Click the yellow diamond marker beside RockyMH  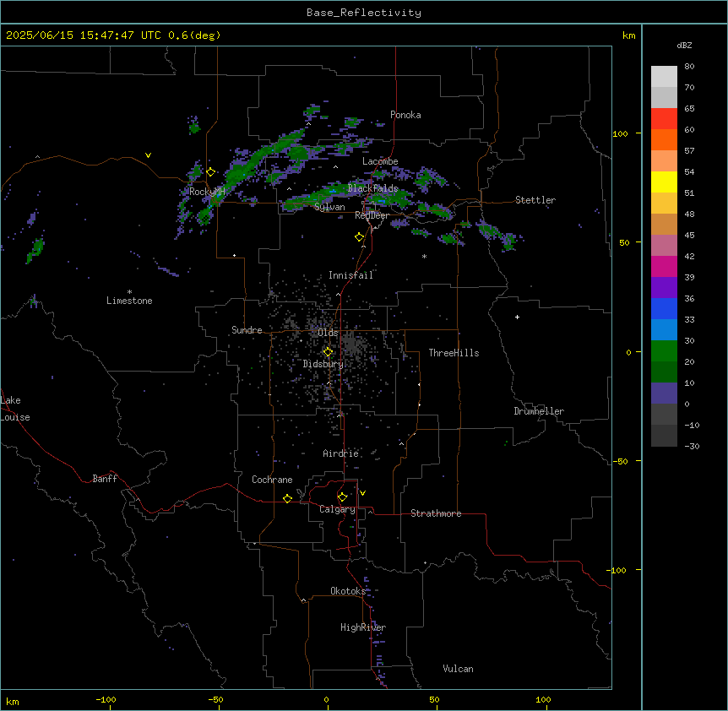click(210, 172)
